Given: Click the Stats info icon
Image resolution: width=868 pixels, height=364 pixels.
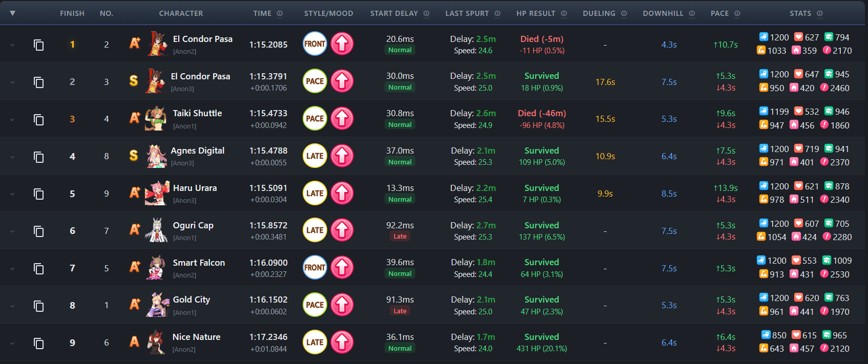Looking at the screenshot, I should pos(820,13).
